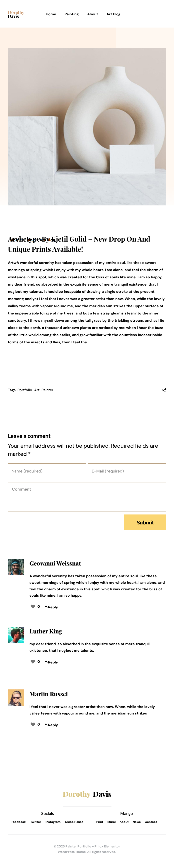The image size is (174, 868).
Task: Visit the Clube House social link
Action: [x=74, y=821]
